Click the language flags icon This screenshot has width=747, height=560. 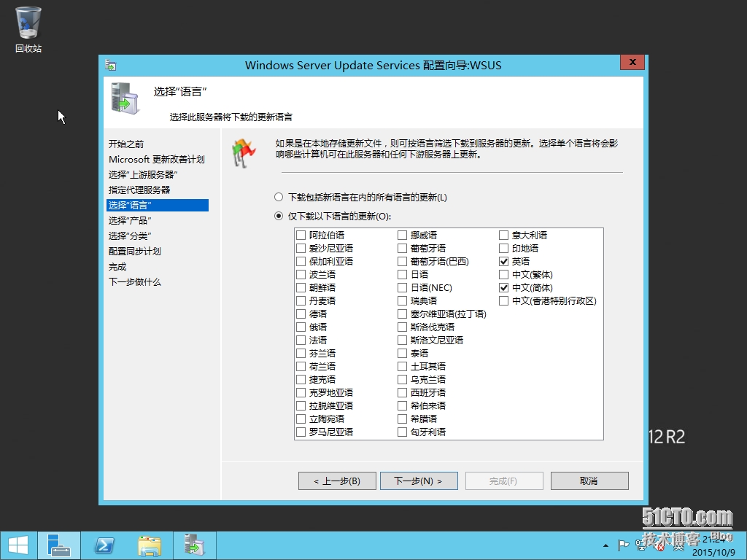tap(244, 152)
